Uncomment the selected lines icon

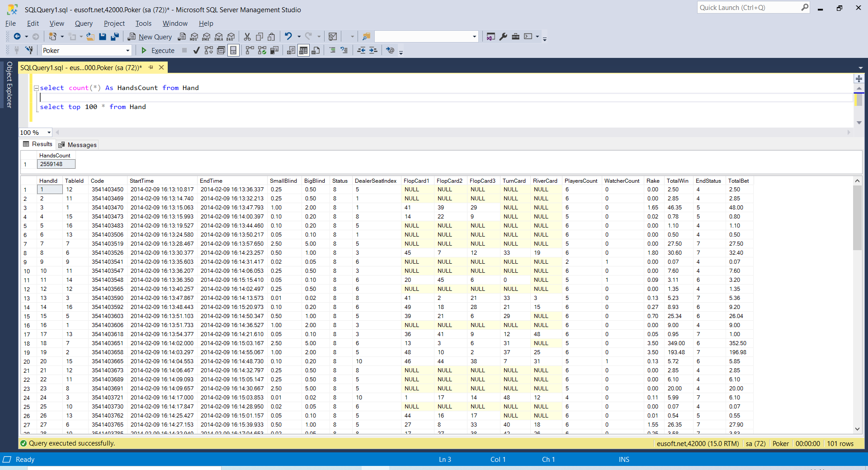[x=344, y=50]
